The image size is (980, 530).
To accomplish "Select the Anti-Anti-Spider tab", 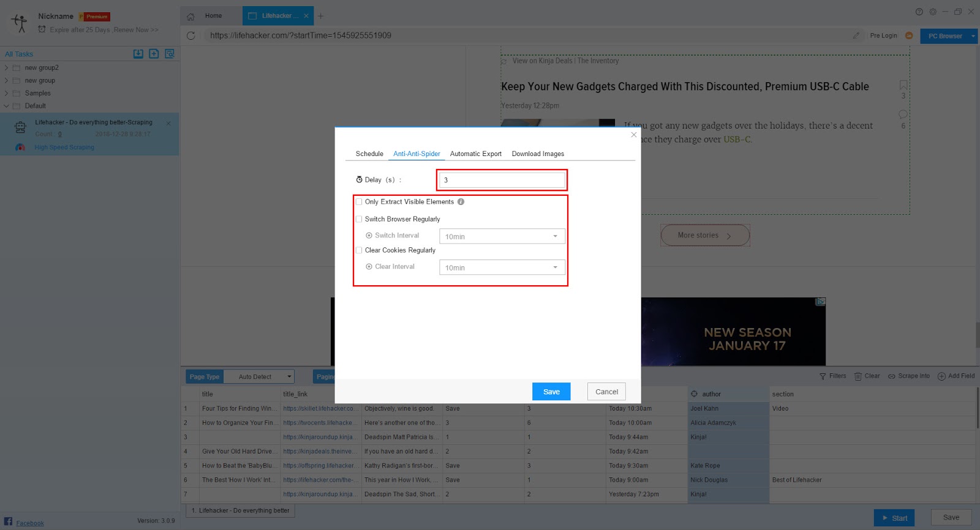I will [x=417, y=154].
